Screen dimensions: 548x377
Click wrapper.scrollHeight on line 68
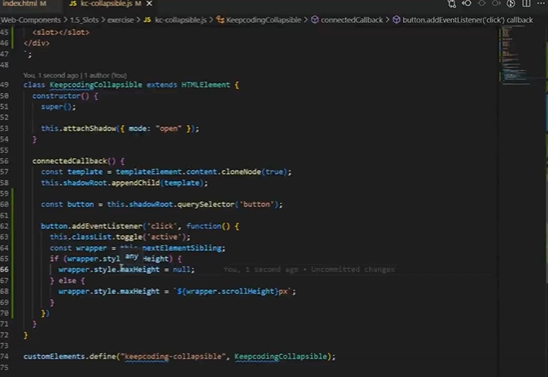click(229, 291)
